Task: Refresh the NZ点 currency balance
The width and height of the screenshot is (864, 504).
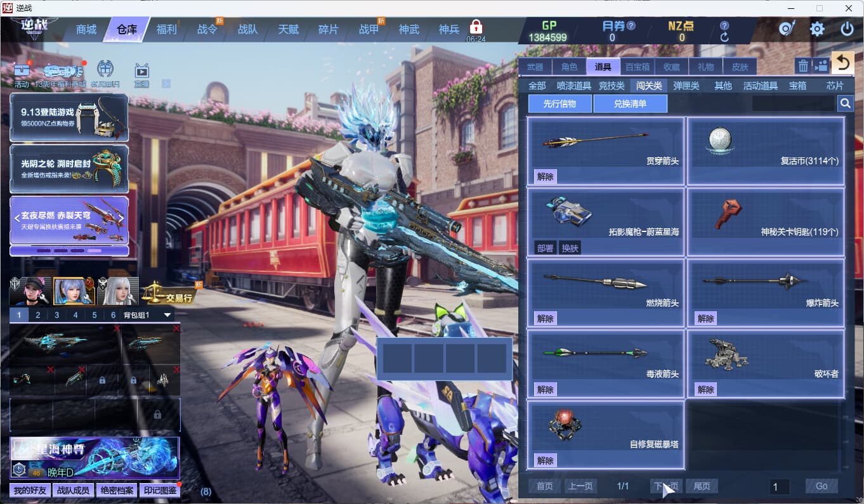Action: click(724, 37)
